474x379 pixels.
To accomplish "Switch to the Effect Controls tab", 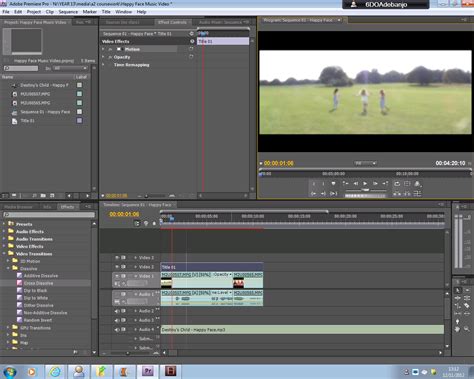I will [x=172, y=22].
